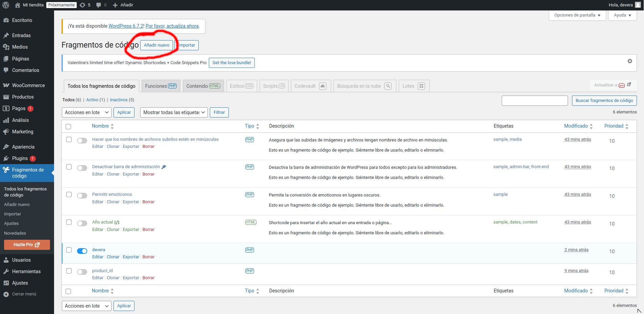Open Páginas icon in sidebar
Viewport: 644px width, 314px height.
pyautogui.click(x=6, y=59)
